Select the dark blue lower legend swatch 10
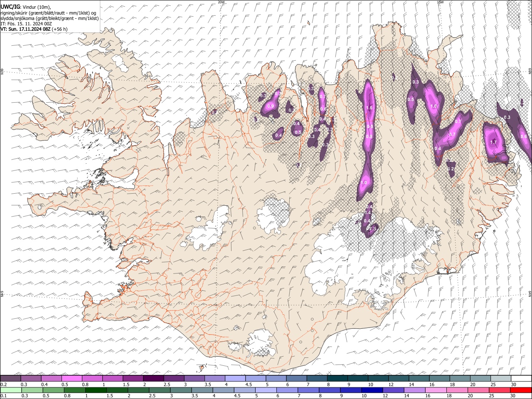The image size is (532, 399). tap(372, 390)
